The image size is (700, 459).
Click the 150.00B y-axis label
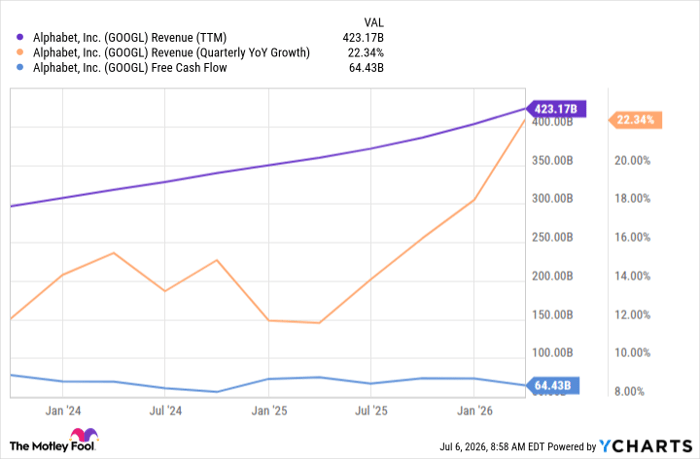[552, 315]
